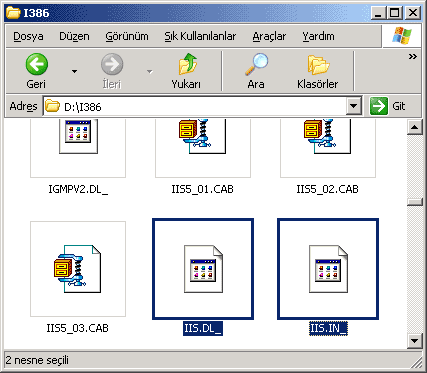Click the IIS5_03.CAB file name
427x373 pixels.
(x=78, y=328)
